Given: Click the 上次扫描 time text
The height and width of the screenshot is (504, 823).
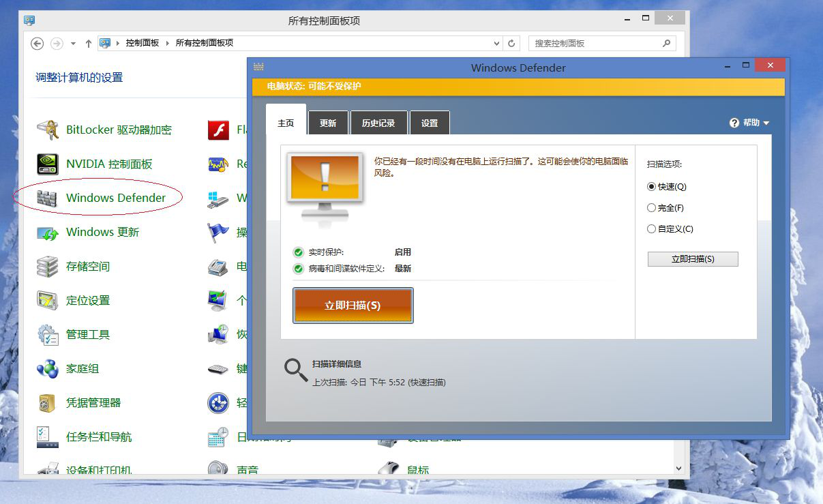Looking at the screenshot, I should coord(379,383).
